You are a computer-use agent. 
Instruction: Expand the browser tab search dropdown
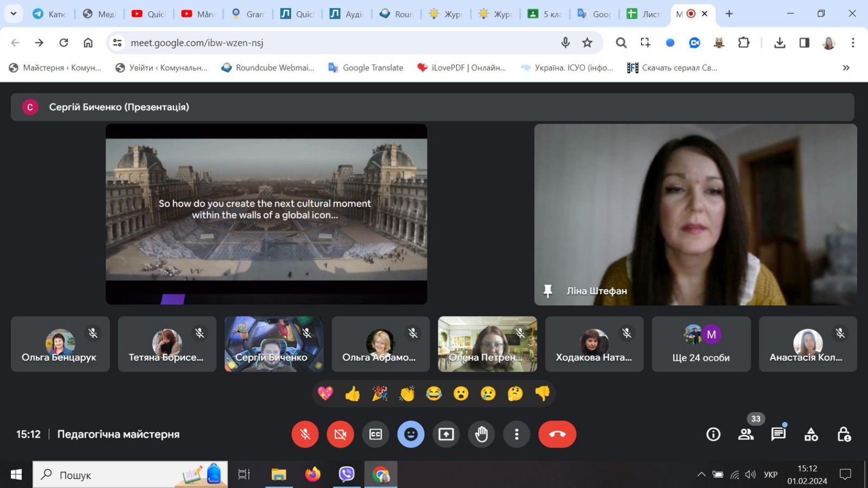click(x=14, y=14)
